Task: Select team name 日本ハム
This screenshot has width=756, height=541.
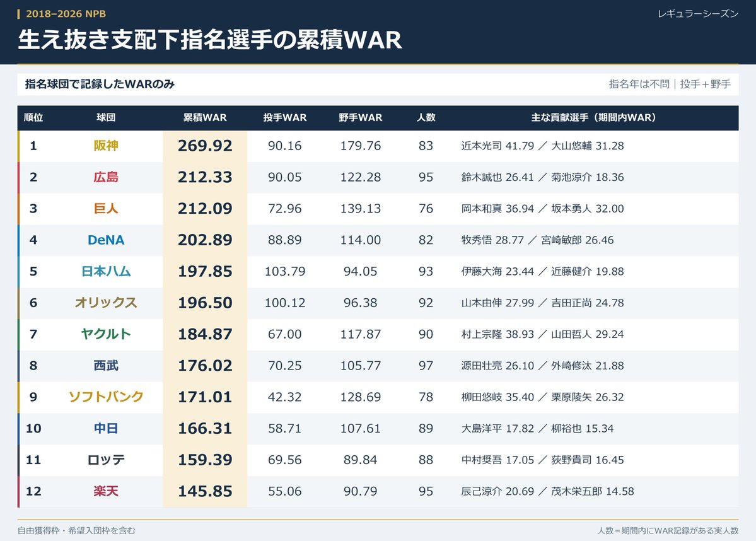Action: coord(105,271)
